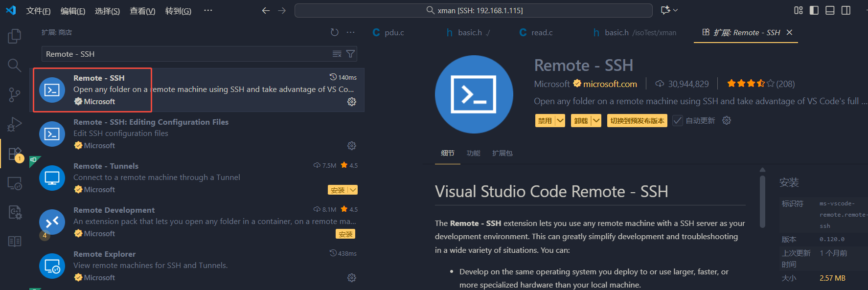Go forward in navigation history
This screenshot has width=868, height=290.
(282, 10)
